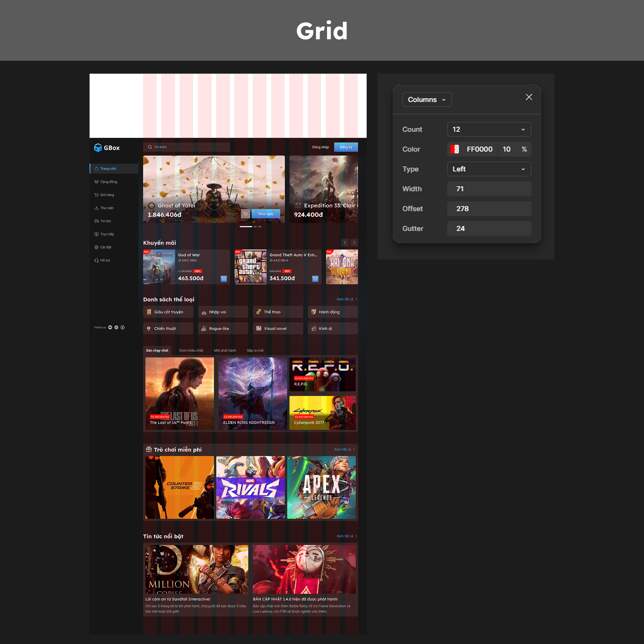Open the R.E.P.O. game thumbnail

(x=323, y=374)
